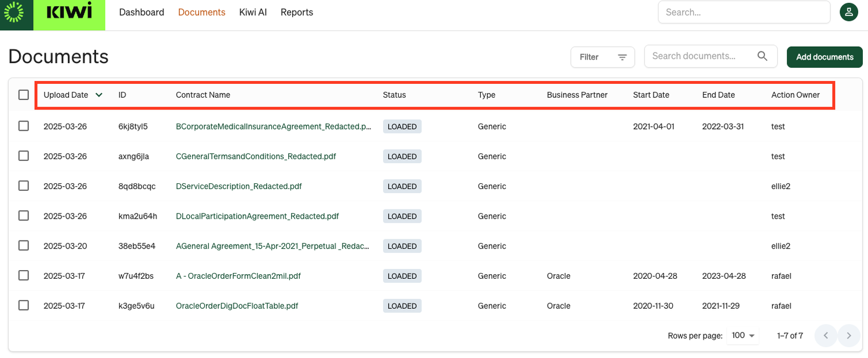Open Kiwi AI tab
Viewport: 868px width, 358px height.
click(253, 12)
